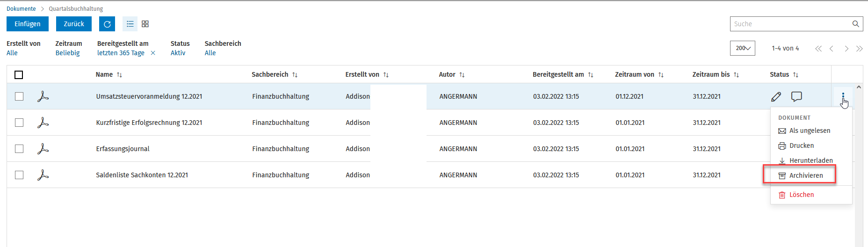This screenshot has height=247, width=868.
Task: Open the 200 page size dropdown
Action: click(742, 48)
